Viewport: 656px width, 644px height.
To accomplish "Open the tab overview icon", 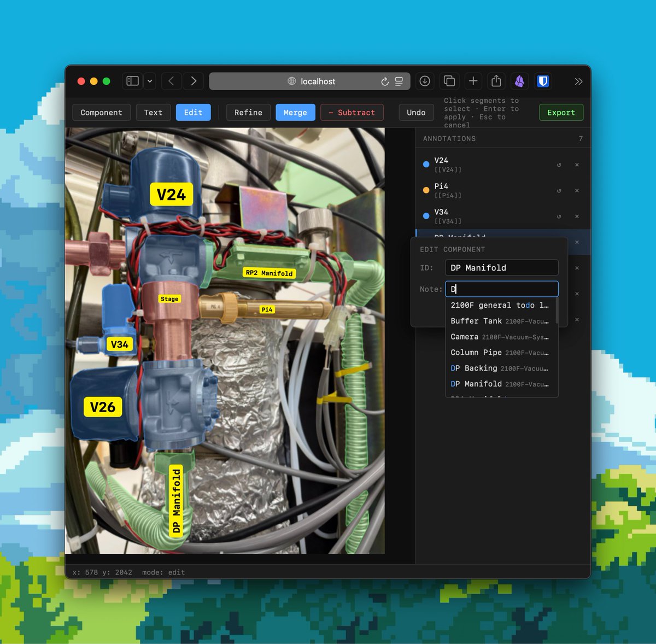I will 449,81.
